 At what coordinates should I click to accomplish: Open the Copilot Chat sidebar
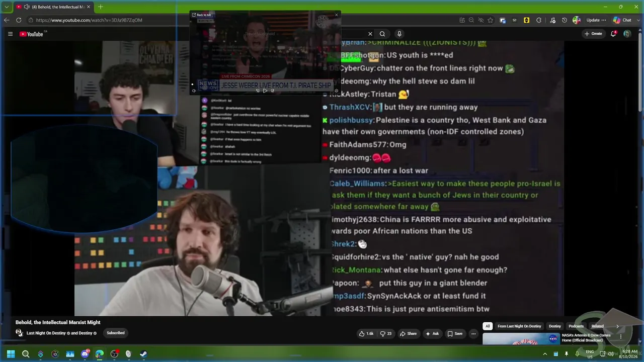(x=622, y=20)
